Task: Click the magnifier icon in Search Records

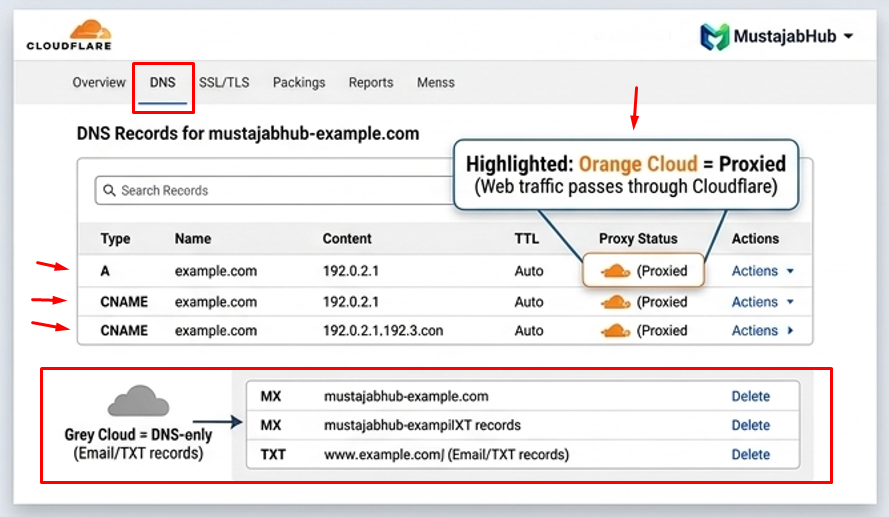Action: click(x=109, y=190)
